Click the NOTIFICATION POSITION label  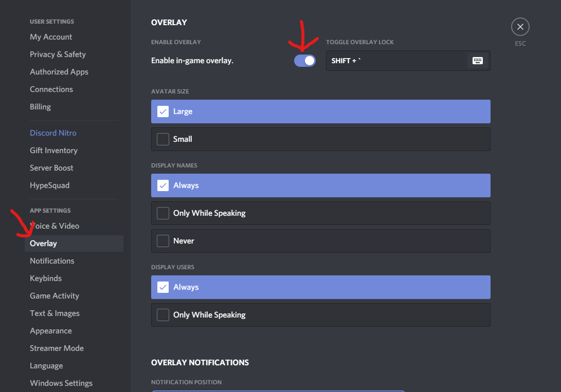tap(187, 382)
